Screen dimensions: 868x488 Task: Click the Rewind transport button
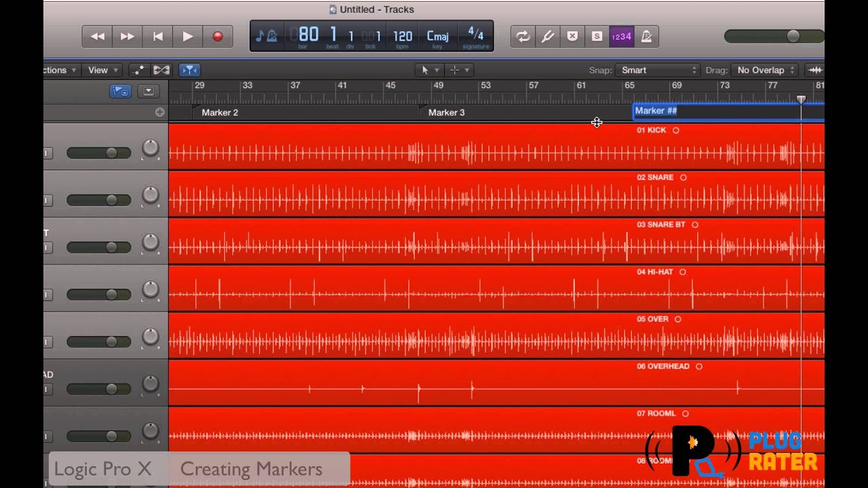(x=98, y=37)
